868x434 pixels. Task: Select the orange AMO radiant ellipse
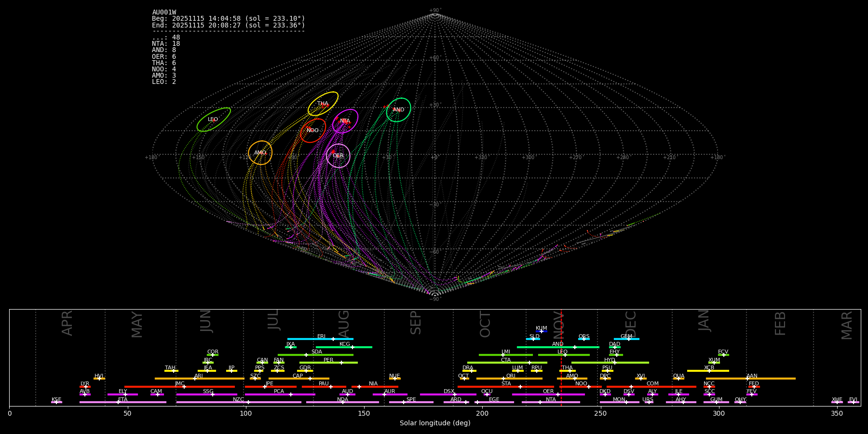click(260, 153)
